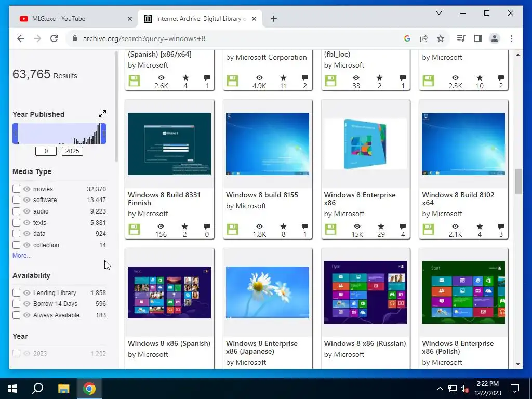
Task: Click the address bar URL
Action: 144,38
